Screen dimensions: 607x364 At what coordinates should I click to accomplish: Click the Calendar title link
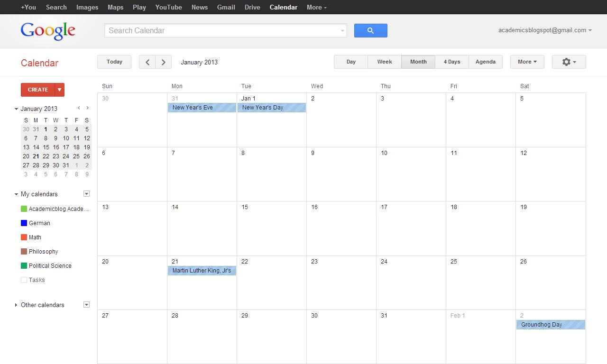(x=39, y=63)
